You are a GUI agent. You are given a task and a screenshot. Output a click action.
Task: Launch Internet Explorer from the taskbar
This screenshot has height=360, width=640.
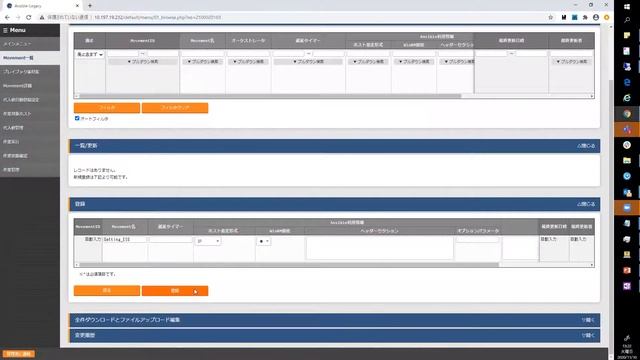click(x=627, y=98)
